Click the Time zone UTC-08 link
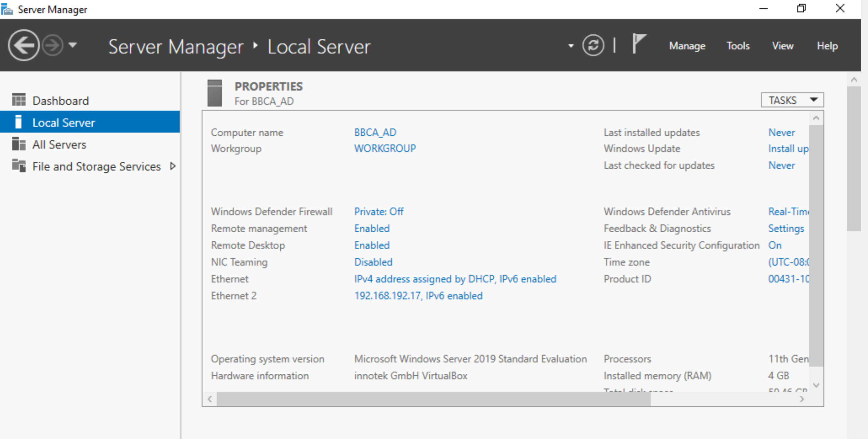868x439 pixels. coord(788,262)
